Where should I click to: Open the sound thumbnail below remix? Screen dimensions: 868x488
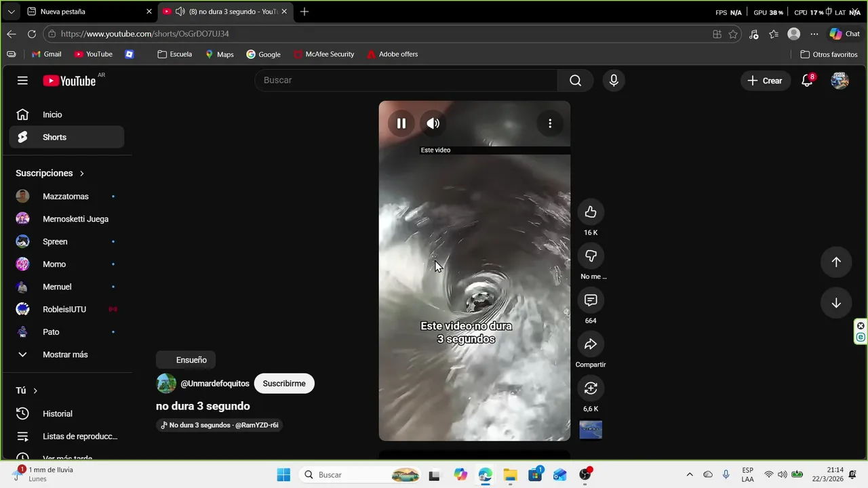point(591,430)
